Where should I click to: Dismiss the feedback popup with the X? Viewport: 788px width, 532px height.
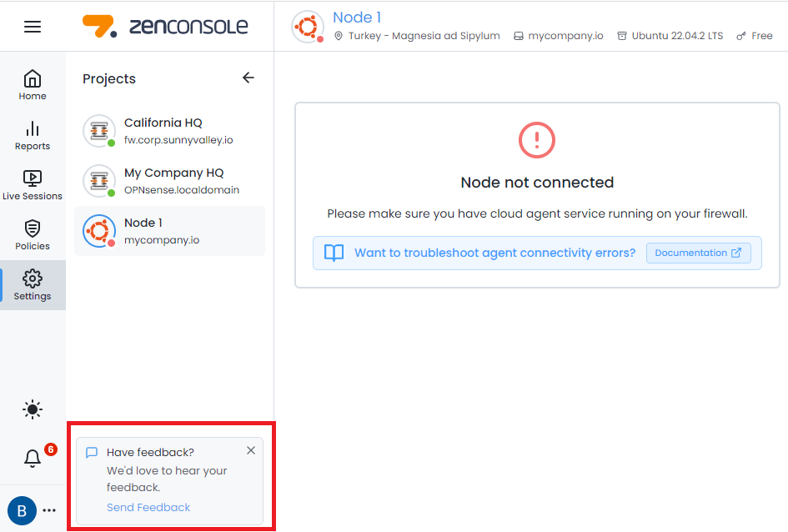250,450
